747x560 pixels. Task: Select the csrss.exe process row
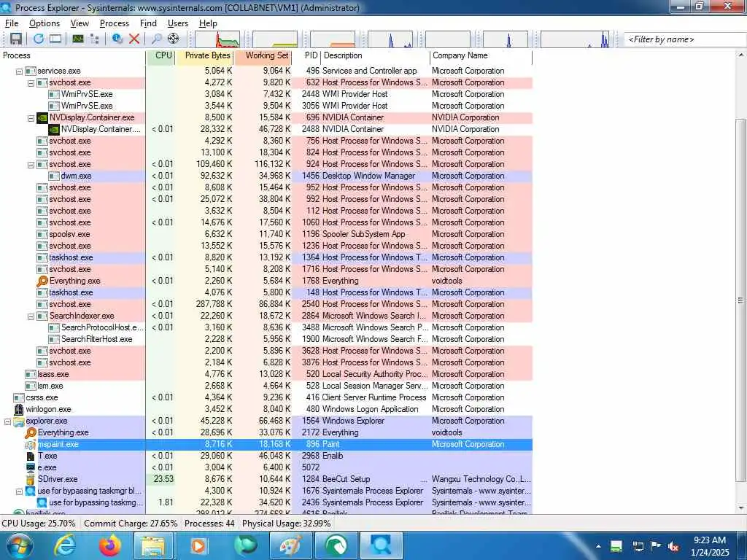266,397
